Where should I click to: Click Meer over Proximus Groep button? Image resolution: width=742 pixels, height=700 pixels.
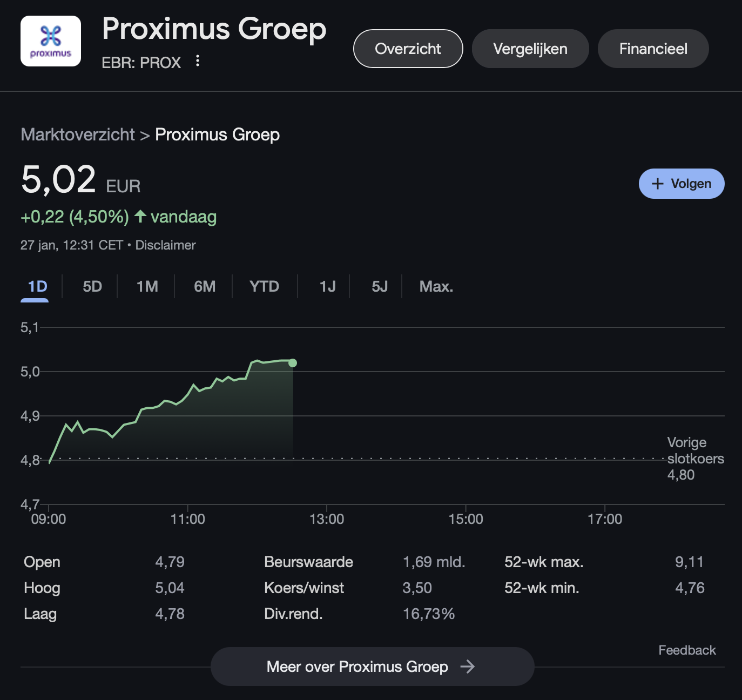coord(357,667)
